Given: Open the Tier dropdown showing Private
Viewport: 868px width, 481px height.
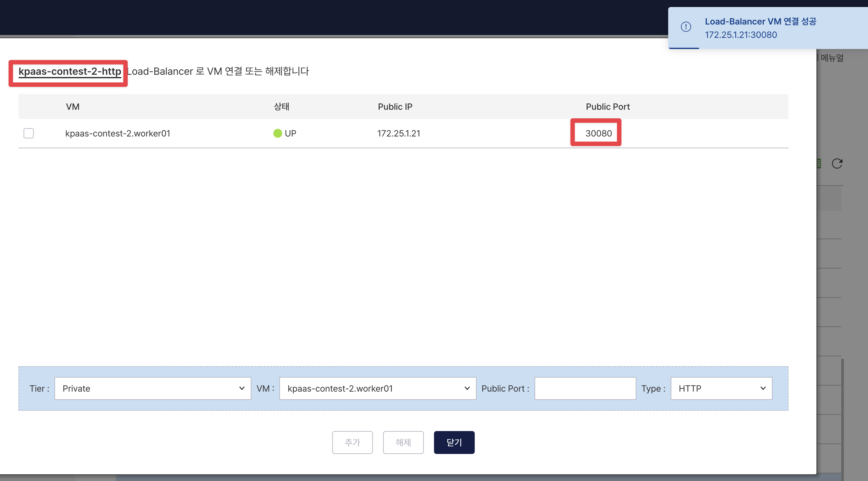Looking at the screenshot, I should [153, 388].
